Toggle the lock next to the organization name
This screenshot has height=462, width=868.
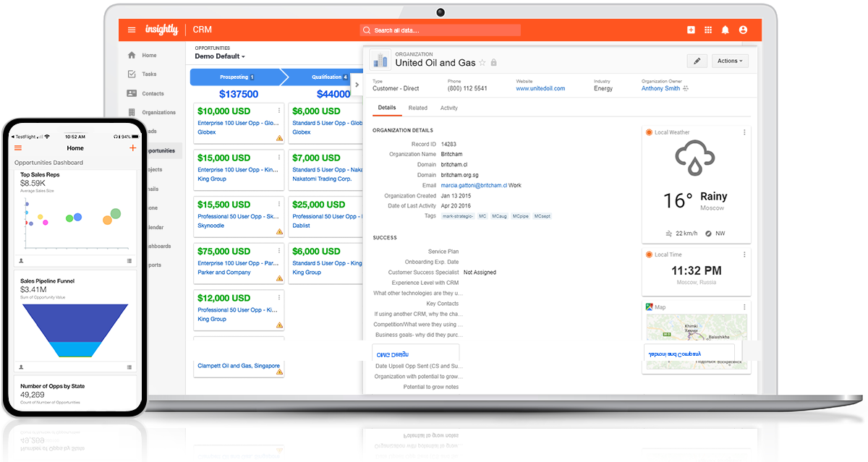pos(494,62)
